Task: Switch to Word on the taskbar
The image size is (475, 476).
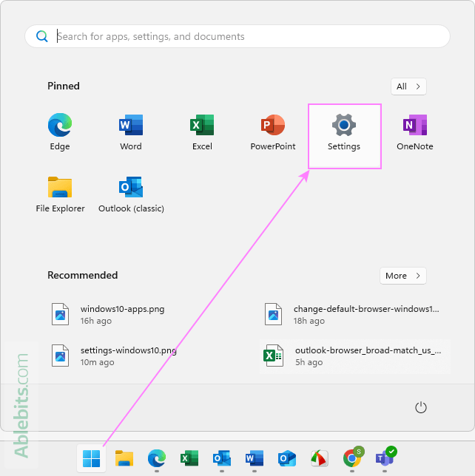Action: (255, 458)
